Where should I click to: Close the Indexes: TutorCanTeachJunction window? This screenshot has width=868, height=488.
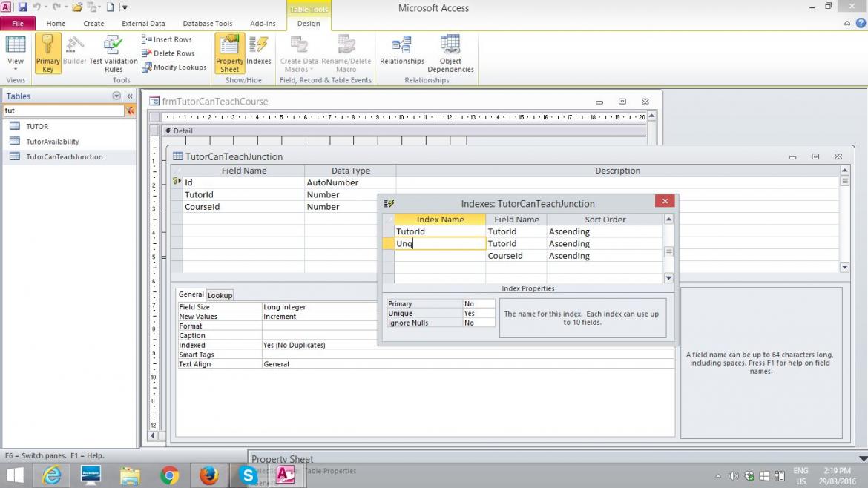(665, 202)
